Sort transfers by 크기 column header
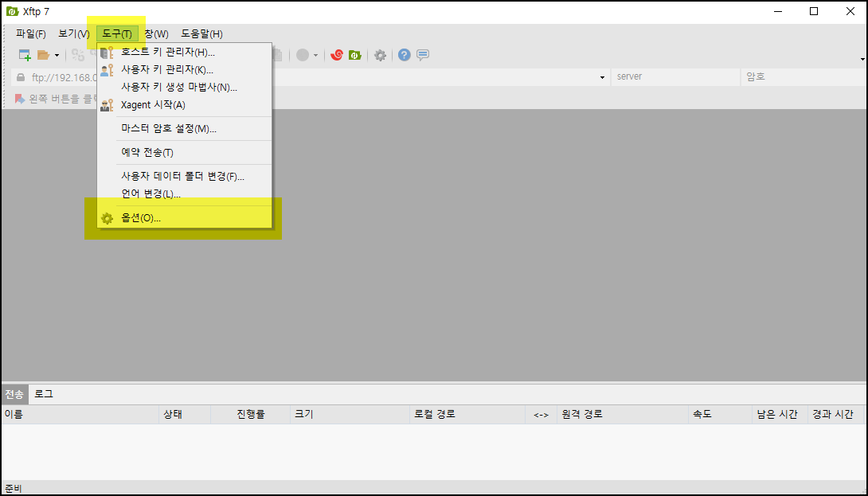 coord(350,414)
